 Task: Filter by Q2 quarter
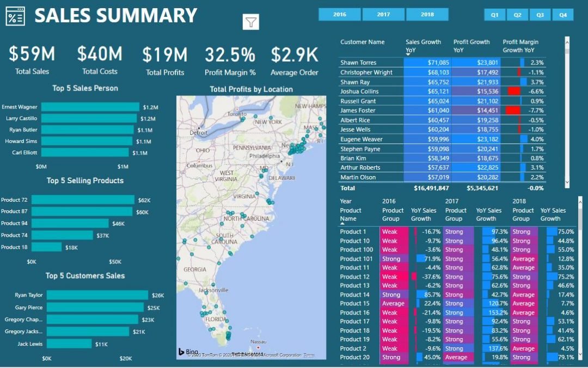coord(518,15)
